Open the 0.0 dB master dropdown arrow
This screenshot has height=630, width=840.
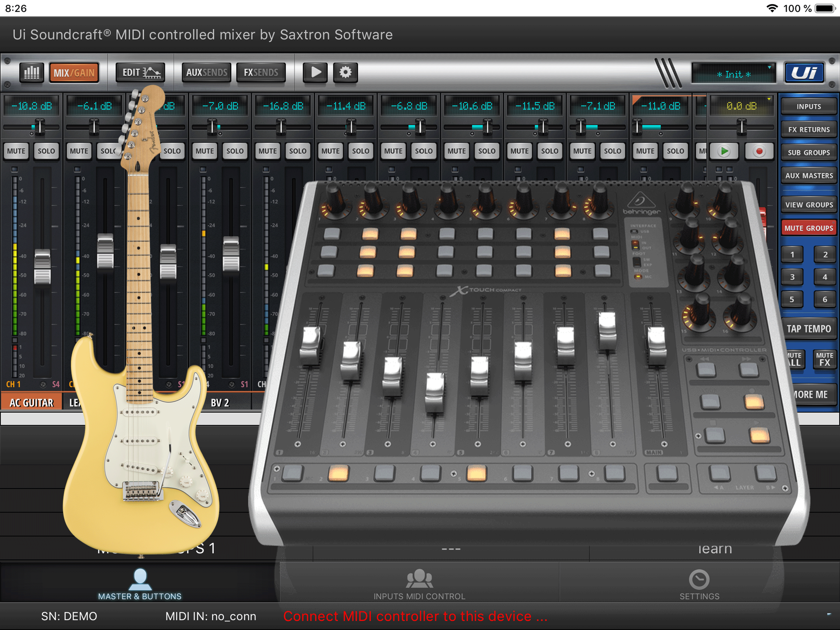click(769, 100)
